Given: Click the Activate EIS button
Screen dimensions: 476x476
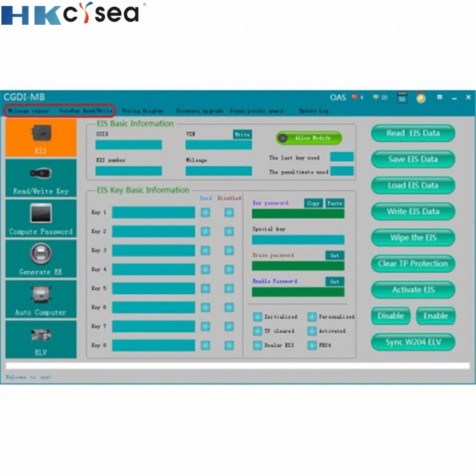Looking at the screenshot, I should coord(413,290).
